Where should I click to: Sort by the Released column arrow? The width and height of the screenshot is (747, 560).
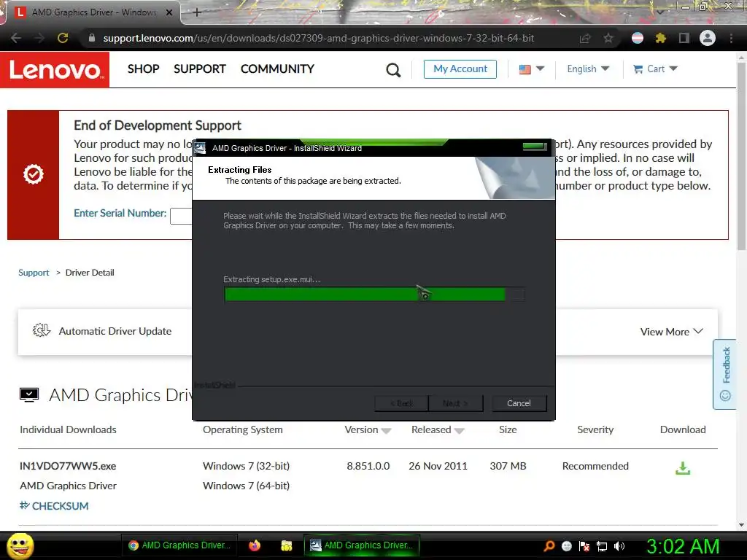click(x=460, y=430)
